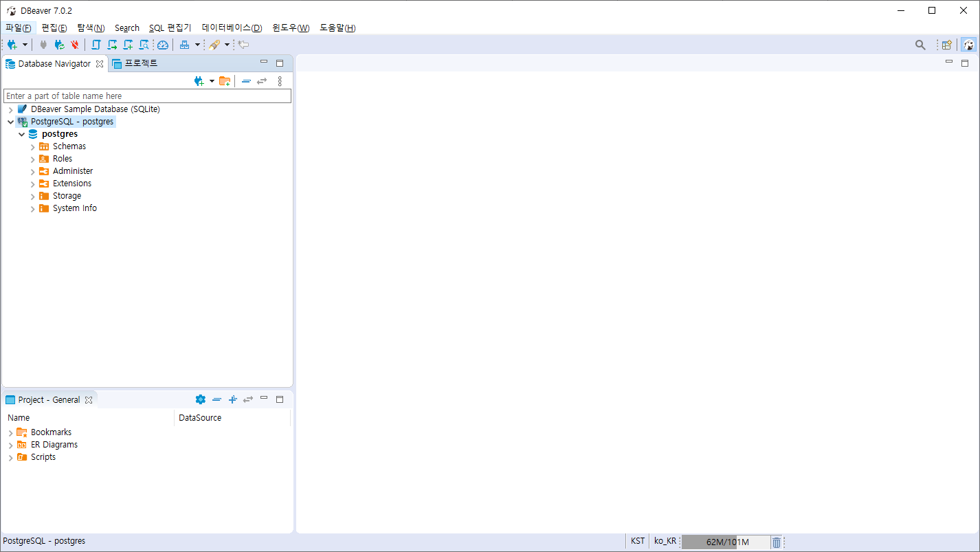
Task: Click Navigator panel new connection plug icon
Action: tap(199, 81)
